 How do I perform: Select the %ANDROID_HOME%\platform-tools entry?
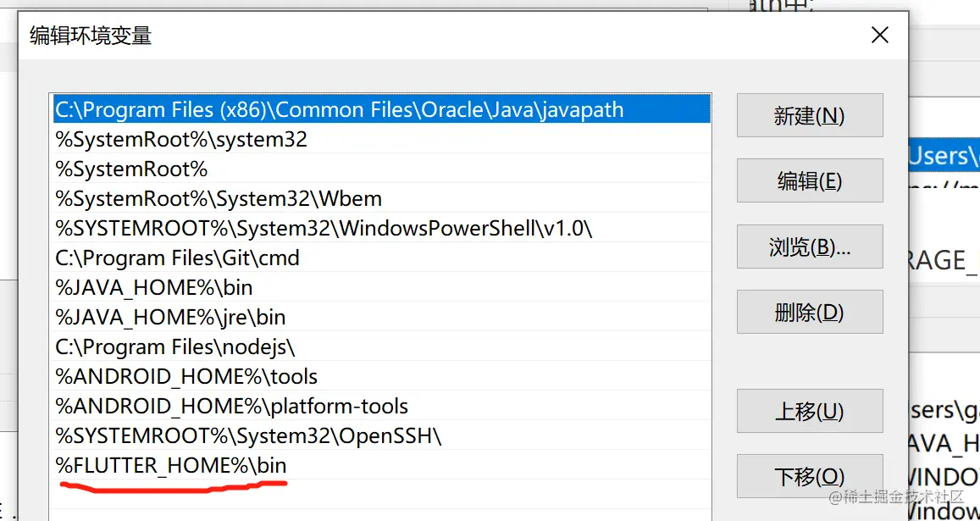click(231, 406)
